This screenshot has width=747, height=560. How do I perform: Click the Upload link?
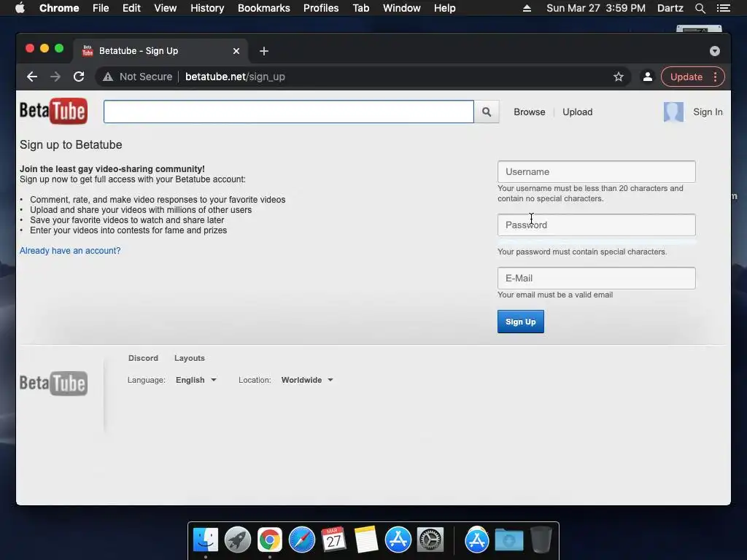pos(578,112)
